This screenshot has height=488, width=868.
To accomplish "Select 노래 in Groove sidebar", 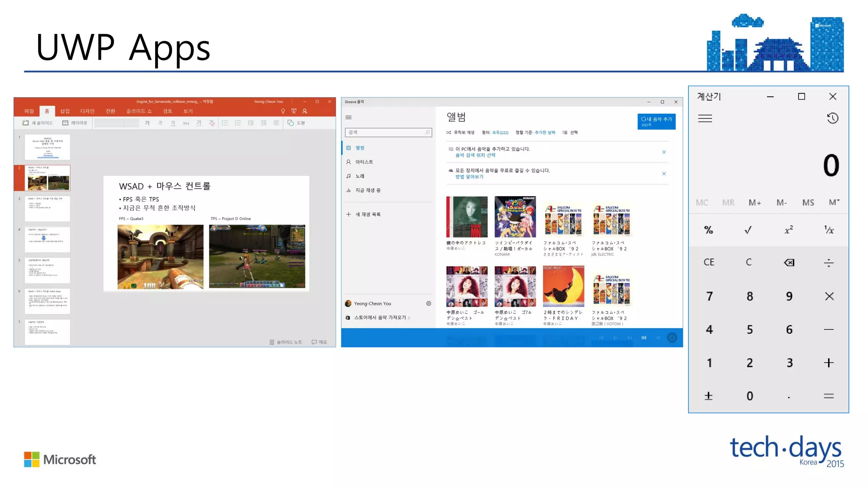I will (x=360, y=176).
